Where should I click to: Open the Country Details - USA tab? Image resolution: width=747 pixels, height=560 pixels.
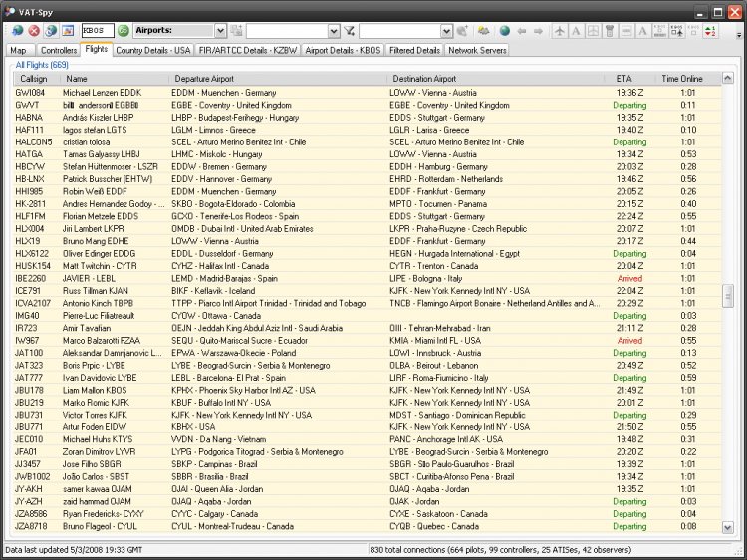pos(153,50)
